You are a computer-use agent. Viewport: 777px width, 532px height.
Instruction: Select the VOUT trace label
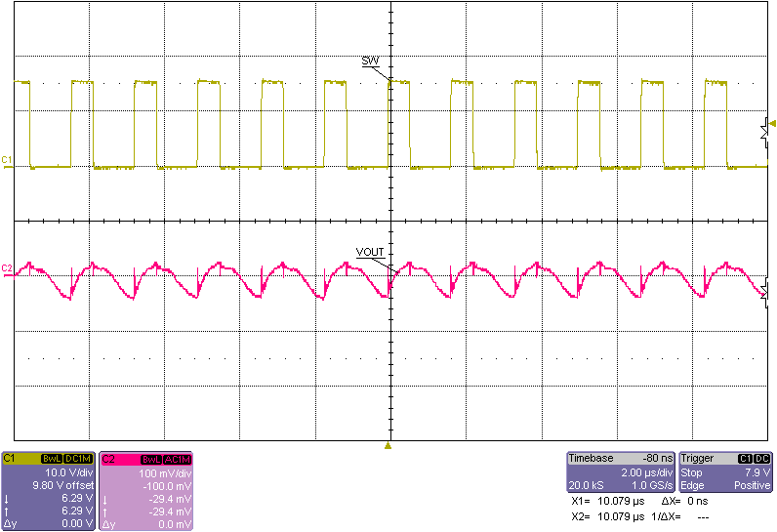click(370, 252)
